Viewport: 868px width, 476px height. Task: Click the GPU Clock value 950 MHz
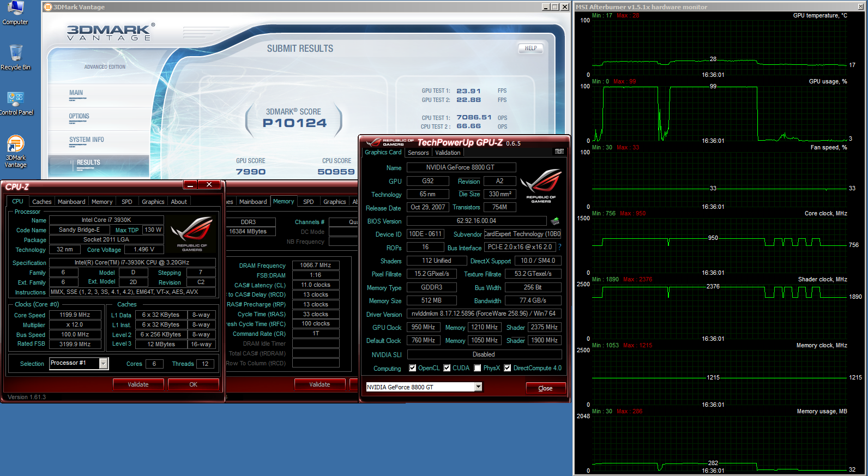(423, 327)
